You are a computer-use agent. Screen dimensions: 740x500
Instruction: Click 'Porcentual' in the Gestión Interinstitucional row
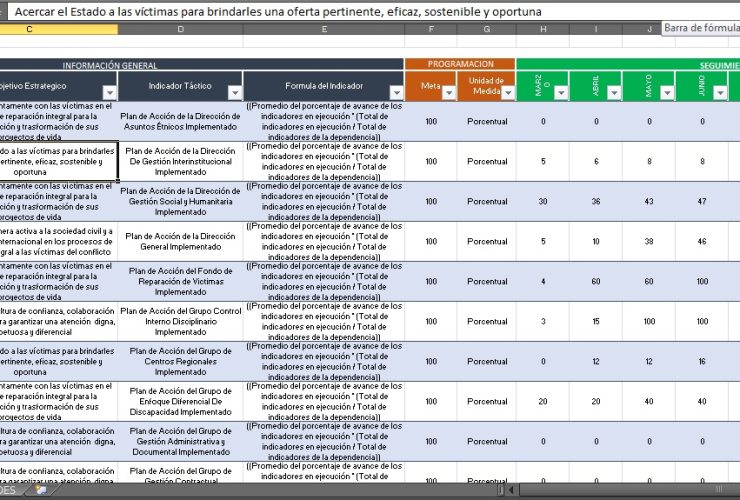[x=487, y=161]
